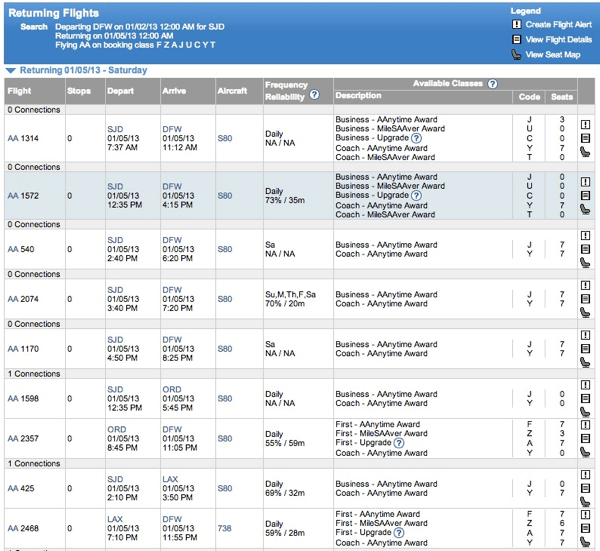The image size is (600, 551).
Task: Create flight alert for AA 2468
Action: tap(585, 515)
